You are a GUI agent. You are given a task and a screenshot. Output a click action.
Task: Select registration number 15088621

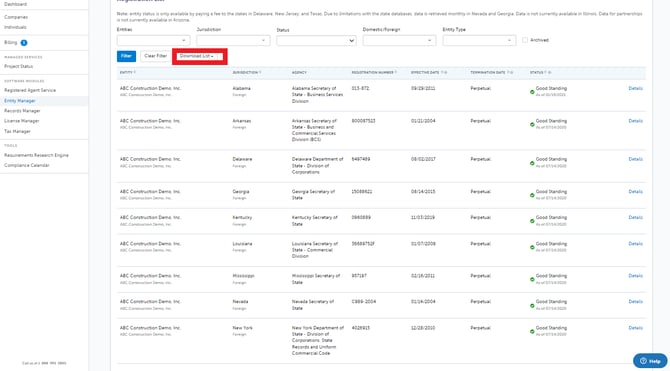[362, 192]
